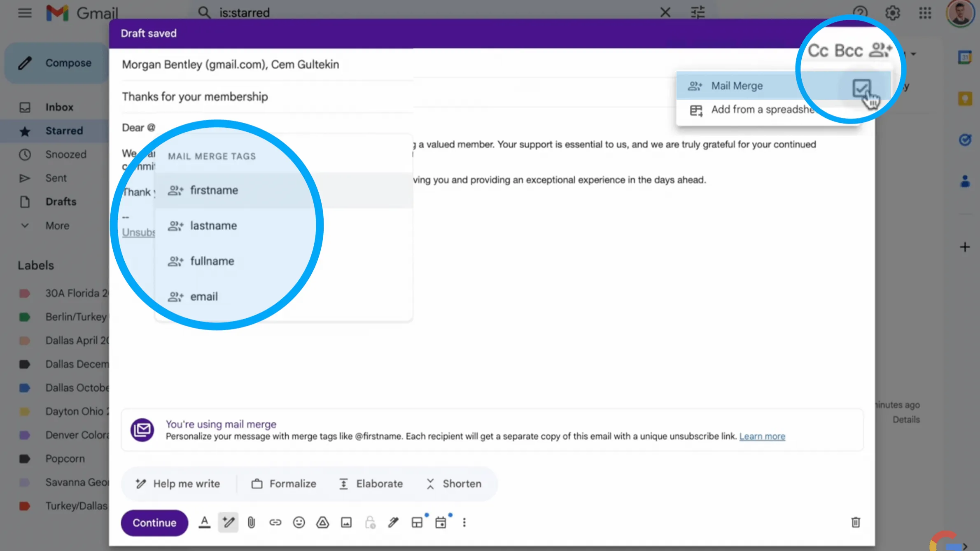The image size is (980, 551).
Task: Click in the is:starred search field
Action: [245, 12]
